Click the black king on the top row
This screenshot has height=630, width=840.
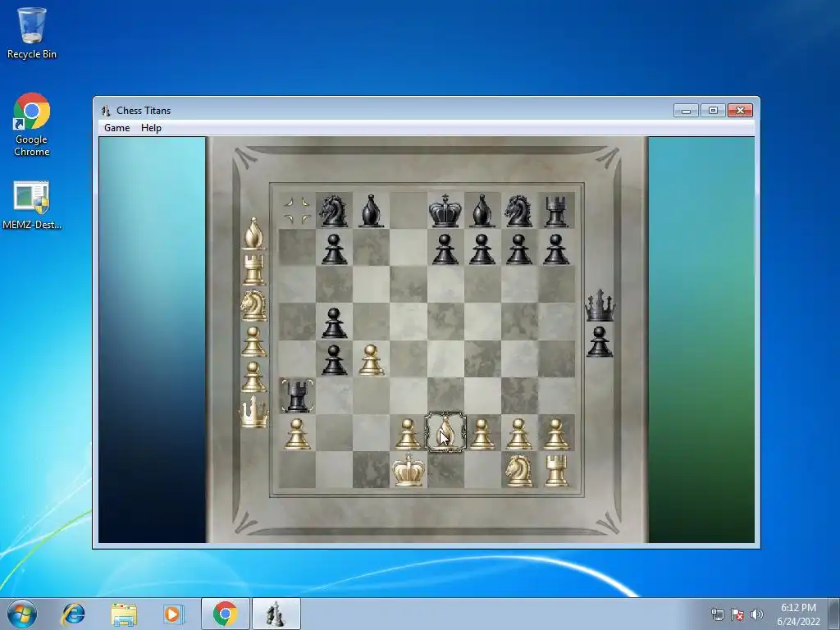click(445, 211)
